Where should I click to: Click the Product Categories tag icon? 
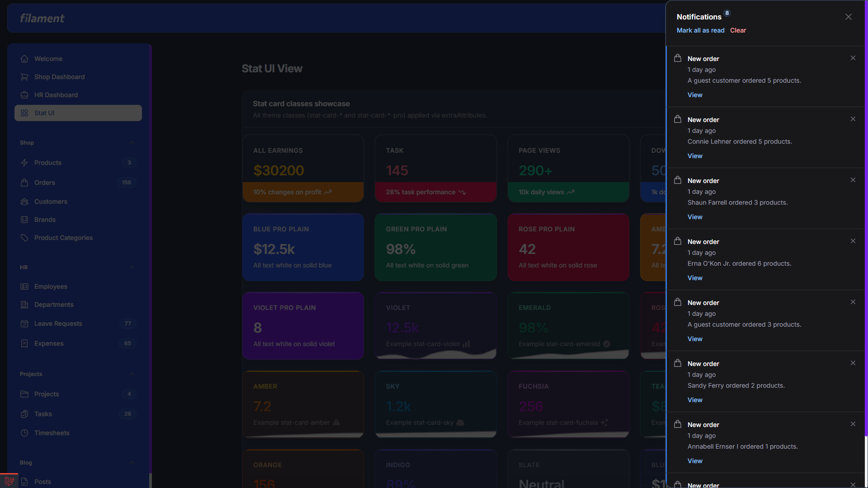pos(24,238)
